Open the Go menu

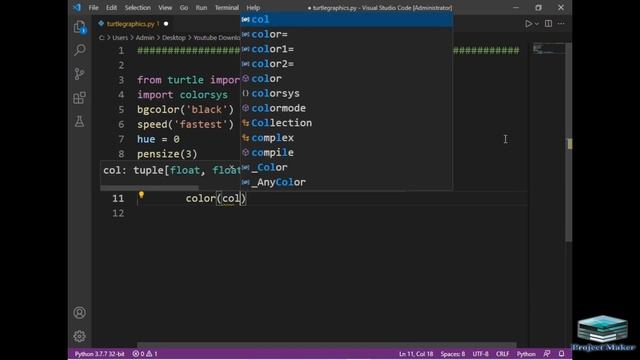tap(184, 7)
